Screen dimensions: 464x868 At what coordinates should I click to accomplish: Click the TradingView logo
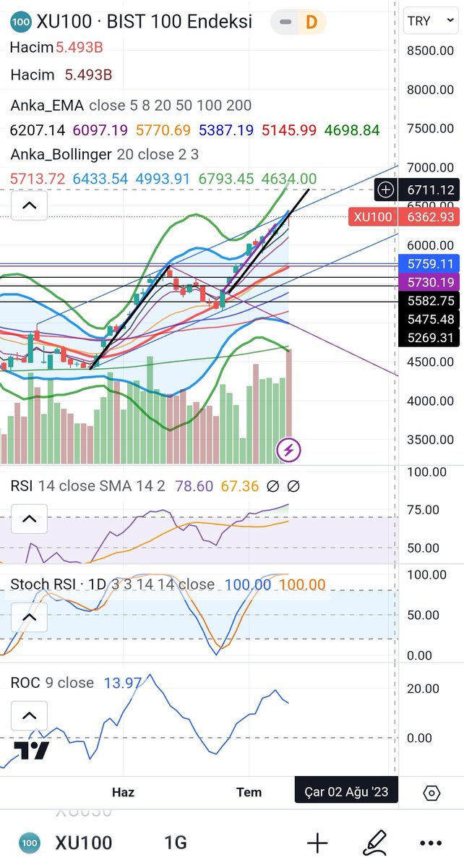(33, 750)
